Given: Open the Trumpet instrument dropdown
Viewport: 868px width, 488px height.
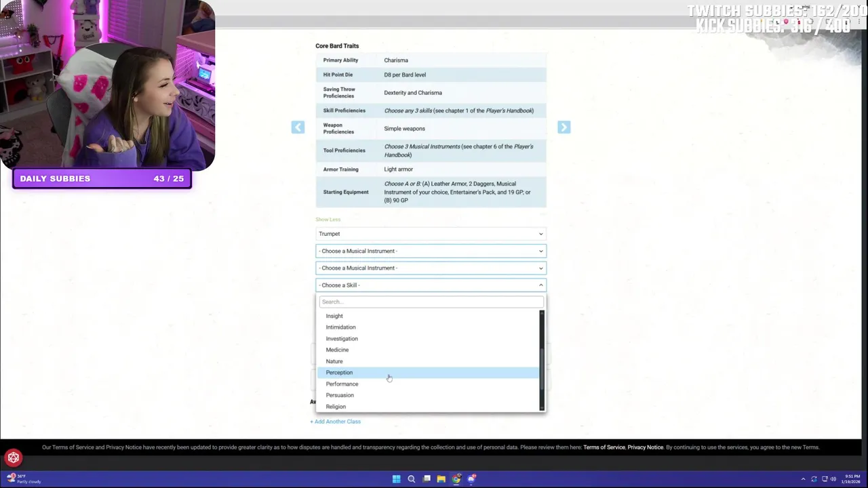Looking at the screenshot, I should [431, 234].
